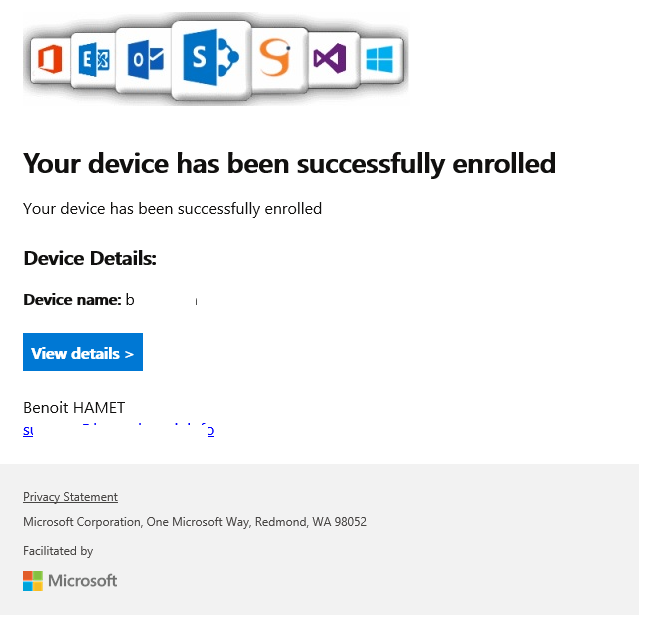Click the bold enrollment success heading

point(289,163)
